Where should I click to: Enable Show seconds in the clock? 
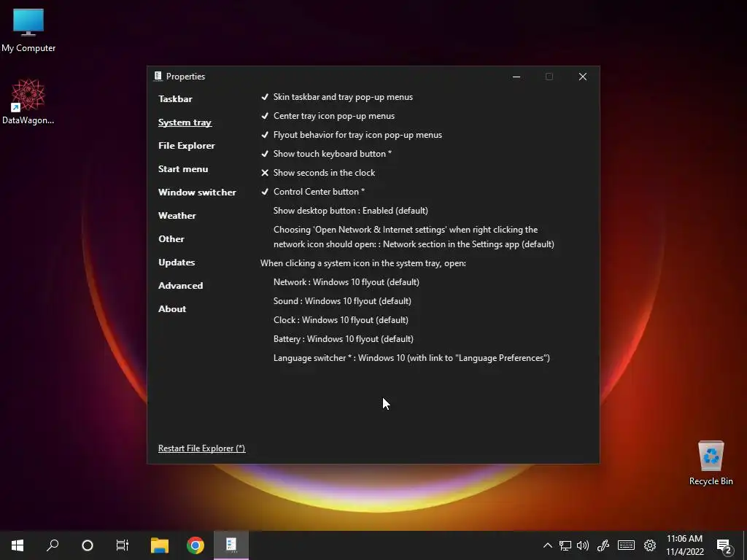coord(318,173)
